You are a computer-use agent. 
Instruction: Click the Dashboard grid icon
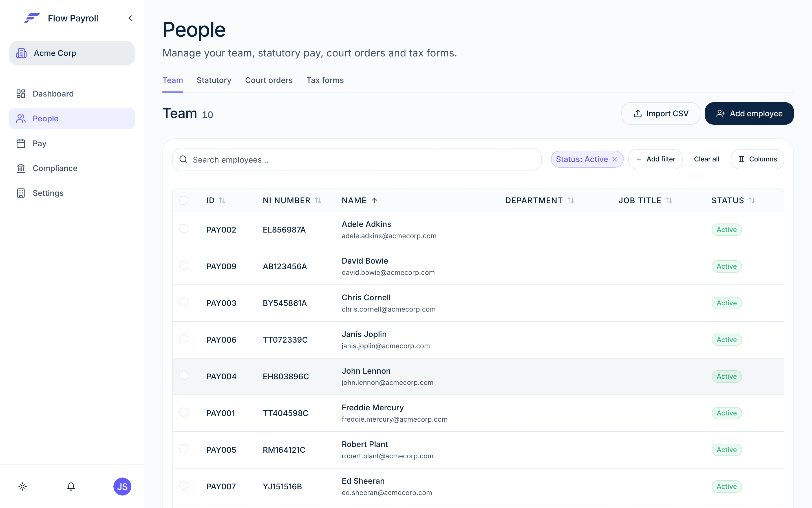point(21,94)
